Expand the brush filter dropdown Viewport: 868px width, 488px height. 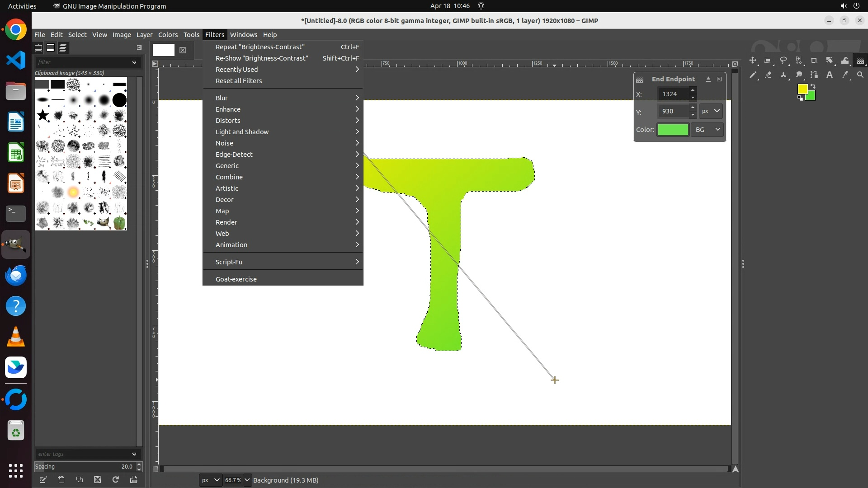134,62
